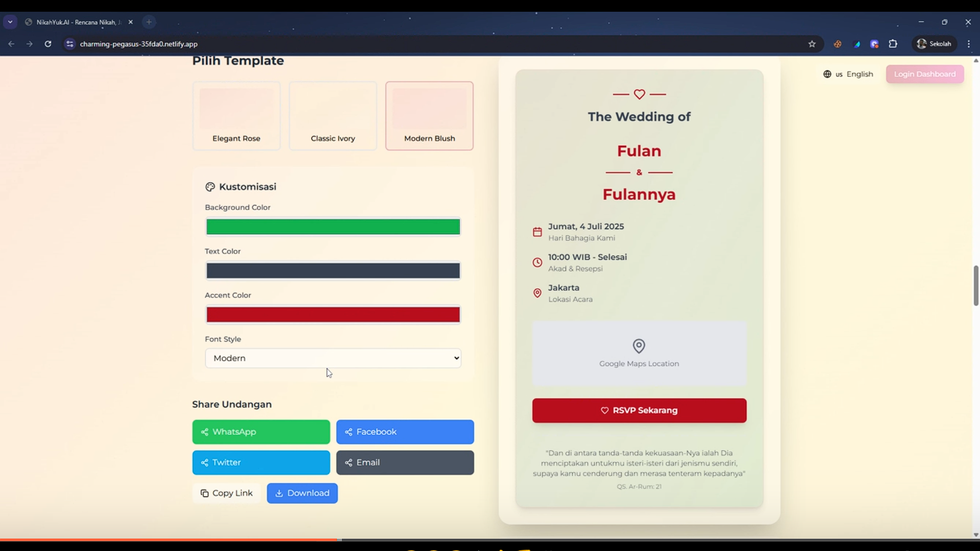The width and height of the screenshot is (980, 551).
Task: Open English language selector
Action: coord(859,74)
